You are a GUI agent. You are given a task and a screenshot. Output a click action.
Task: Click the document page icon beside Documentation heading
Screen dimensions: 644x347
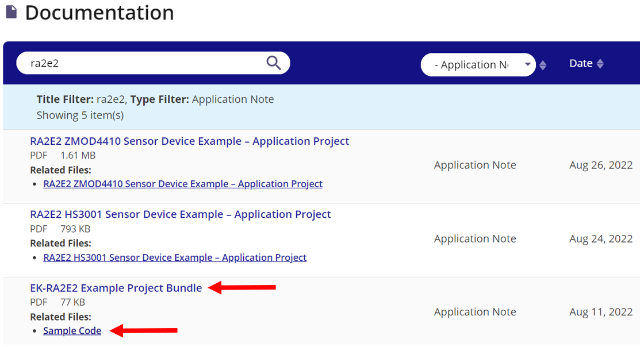(11, 13)
